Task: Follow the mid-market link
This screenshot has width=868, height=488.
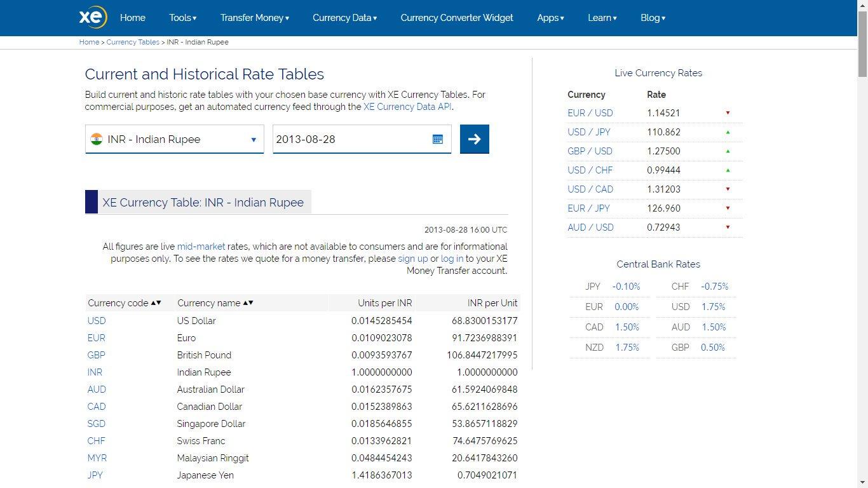Action: pyautogui.click(x=201, y=247)
